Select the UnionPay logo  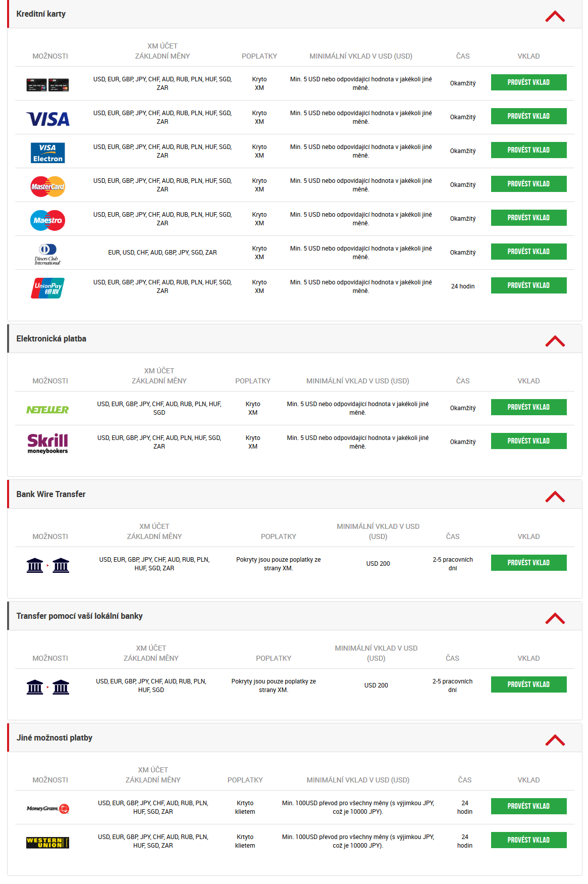48,288
